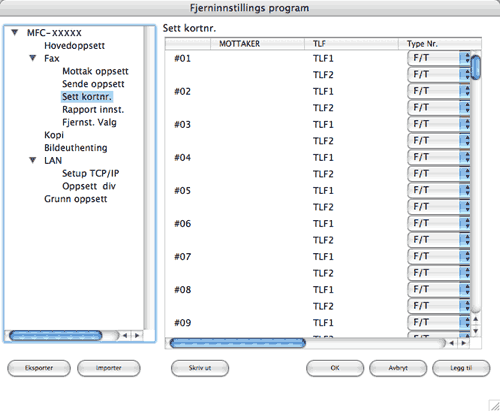Select Grunn oppsett tree item
Screen dimensions: 500x411
pyautogui.click(x=76, y=199)
